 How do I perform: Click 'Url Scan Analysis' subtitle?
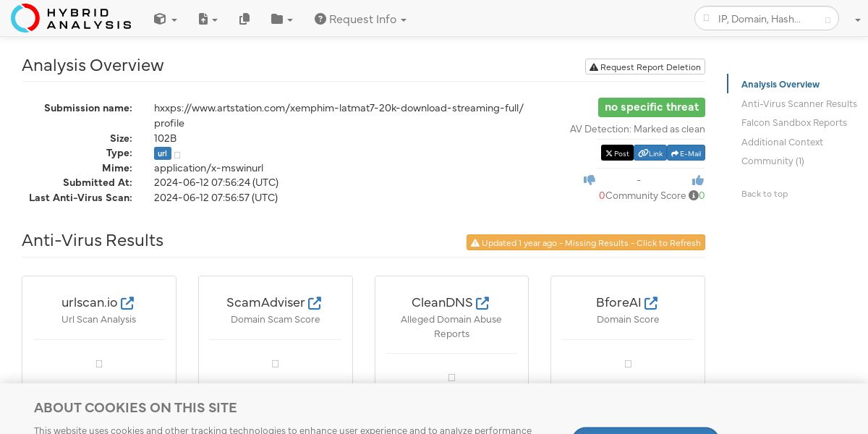click(99, 320)
